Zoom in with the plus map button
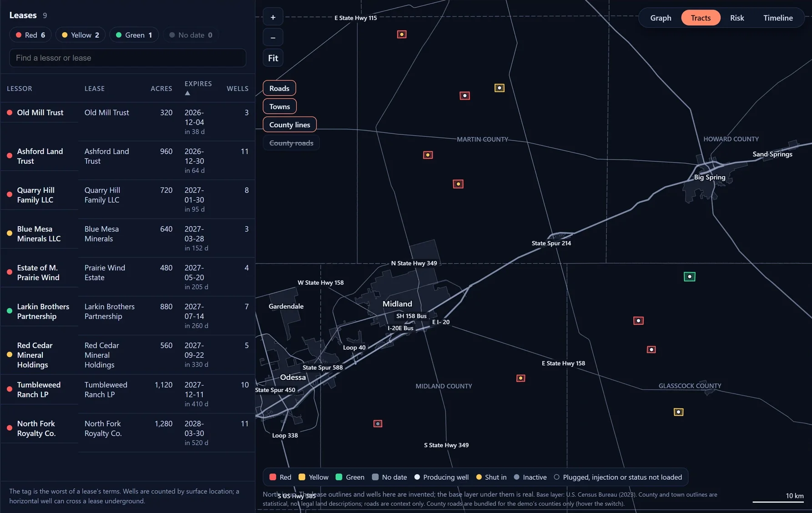 pyautogui.click(x=273, y=17)
